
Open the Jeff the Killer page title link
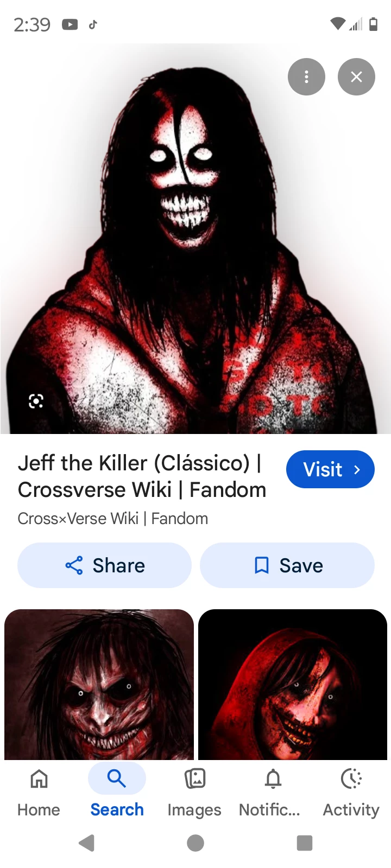tap(142, 476)
